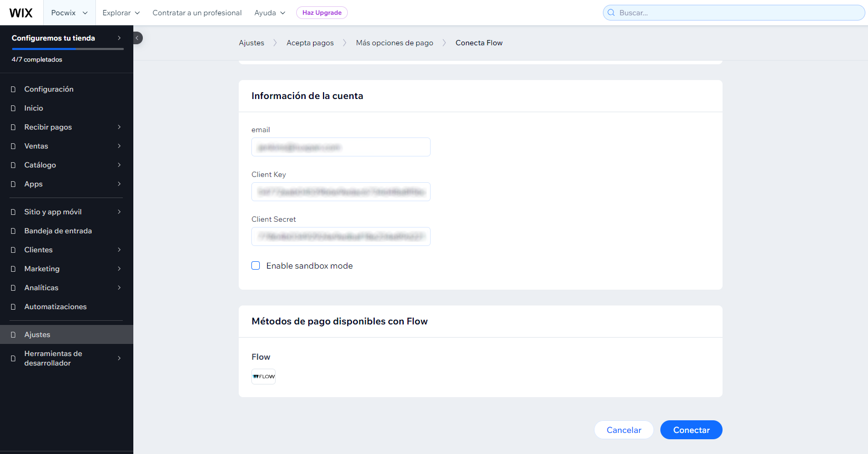Open the Ayuda menu
The image size is (868, 454).
coord(270,13)
